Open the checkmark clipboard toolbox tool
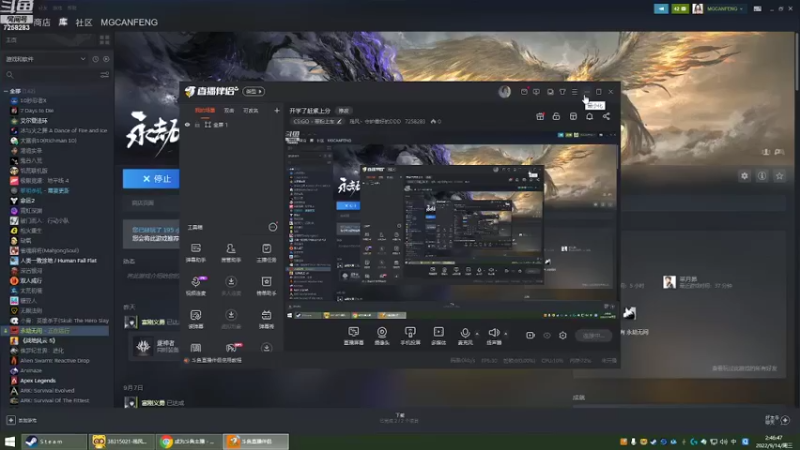The image size is (800, 450). coord(266,253)
